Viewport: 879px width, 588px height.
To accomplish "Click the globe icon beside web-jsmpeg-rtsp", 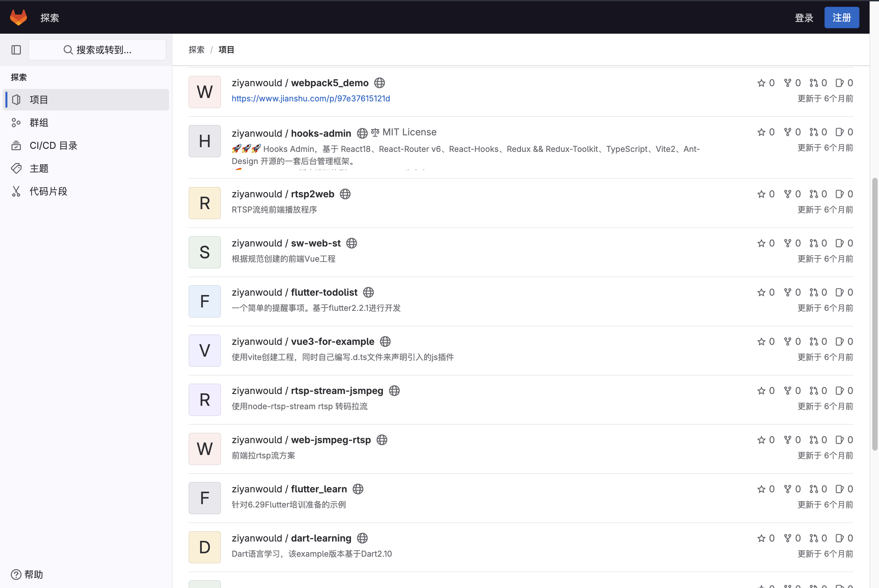I will coord(382,439).
